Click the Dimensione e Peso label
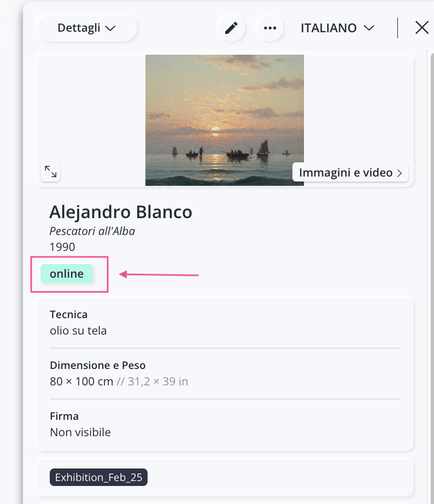This screenshot has width=434, height=504. (97, 365)
